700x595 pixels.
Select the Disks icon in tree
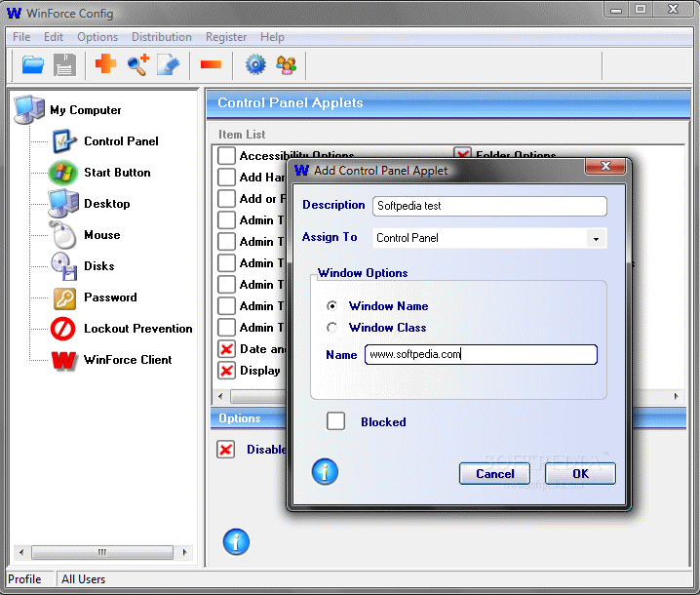(x=63, y=266)
